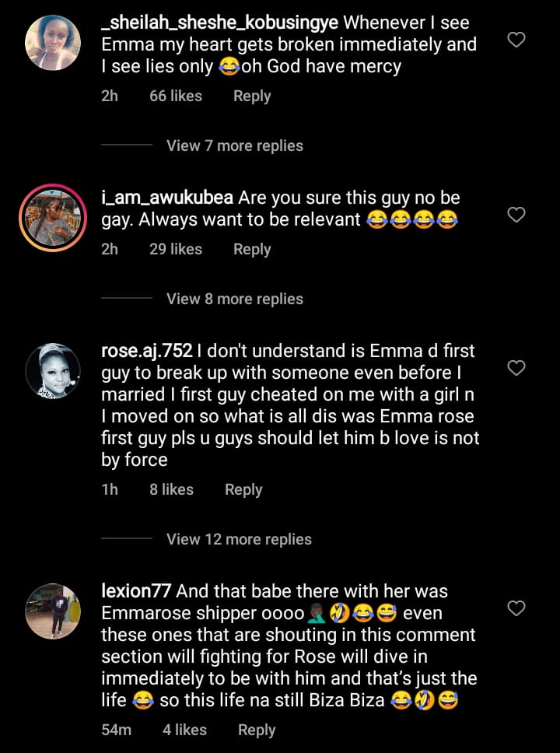Tap lexion77's profile photo
560x753 pixels.
(53, 611)
